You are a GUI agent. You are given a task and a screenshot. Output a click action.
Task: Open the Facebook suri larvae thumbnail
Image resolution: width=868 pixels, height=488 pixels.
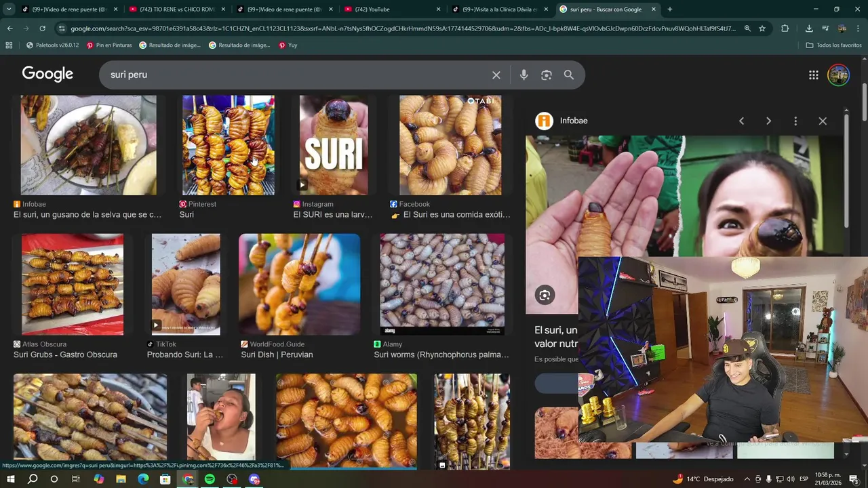pos(450,145)
